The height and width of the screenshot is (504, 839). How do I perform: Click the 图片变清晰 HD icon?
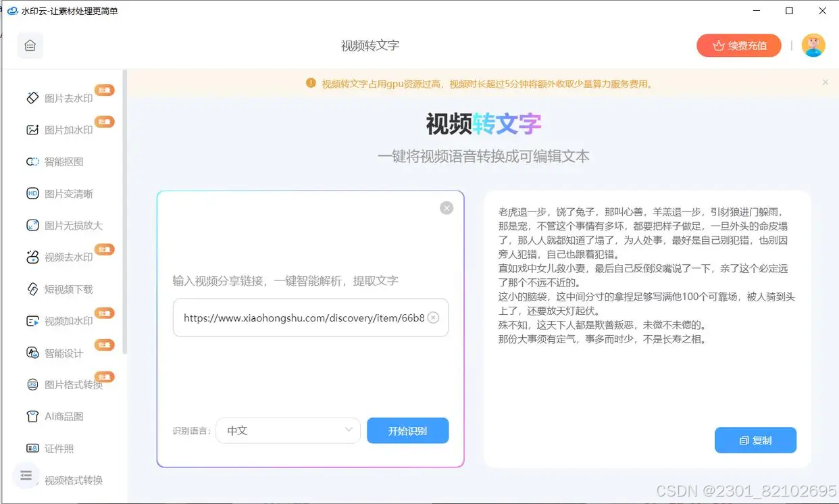32,194
